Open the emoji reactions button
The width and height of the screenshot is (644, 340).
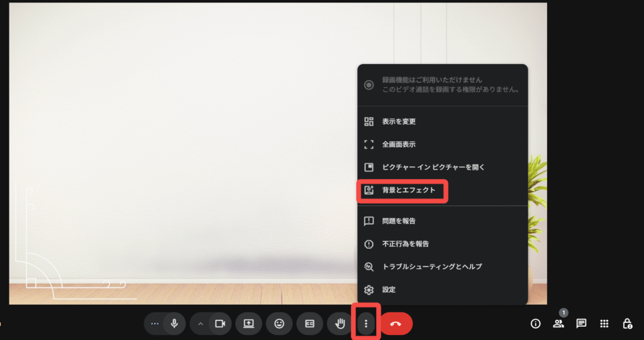[279, 324]
